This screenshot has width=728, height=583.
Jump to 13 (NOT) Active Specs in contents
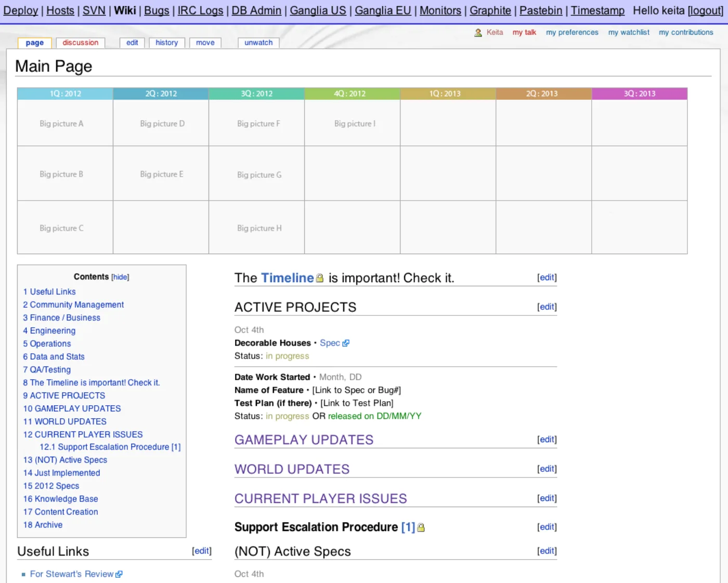click(65, 460)
